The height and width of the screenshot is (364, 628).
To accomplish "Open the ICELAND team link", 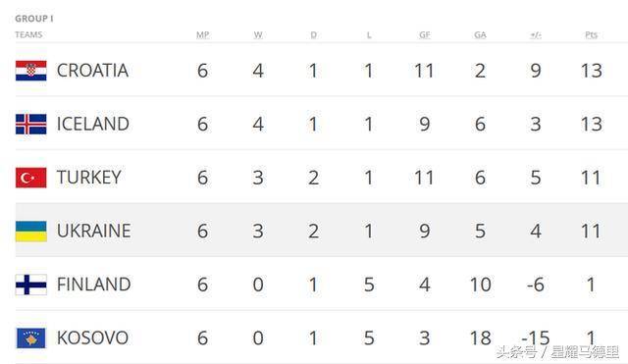I will pos(93,124).
